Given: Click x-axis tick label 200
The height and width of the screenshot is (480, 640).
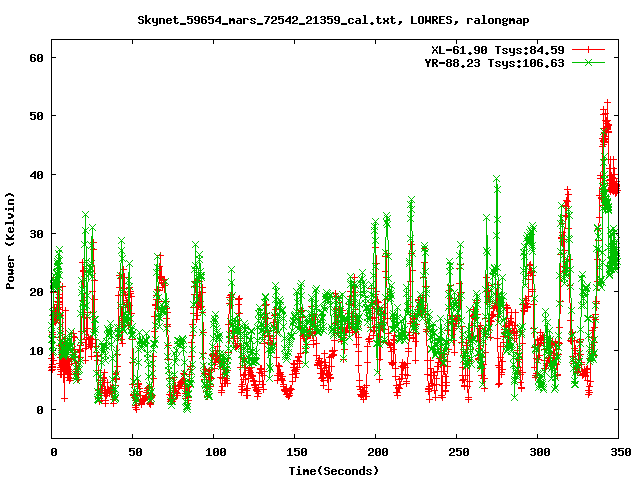Looking at the screenshot, I should (378, 452).
